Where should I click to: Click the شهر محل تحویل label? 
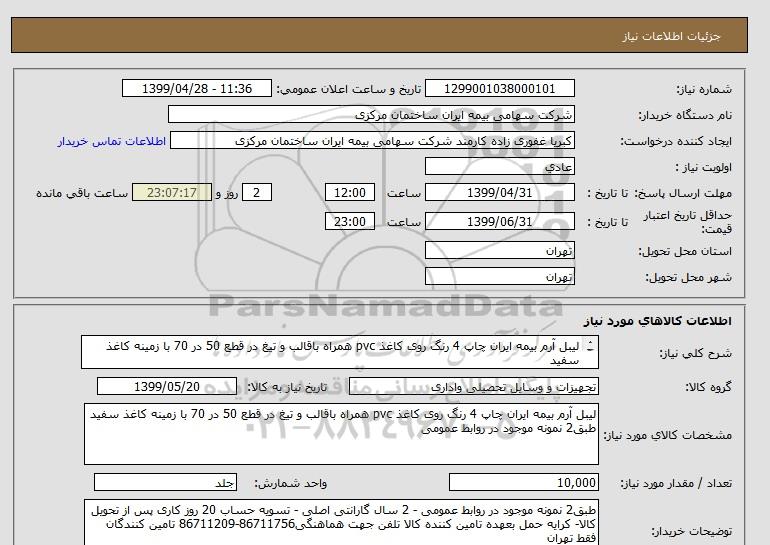coord(688,277)
